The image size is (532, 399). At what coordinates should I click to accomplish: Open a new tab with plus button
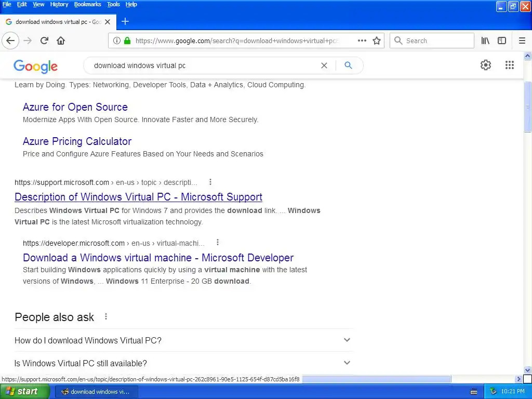(x=125, y=21)
